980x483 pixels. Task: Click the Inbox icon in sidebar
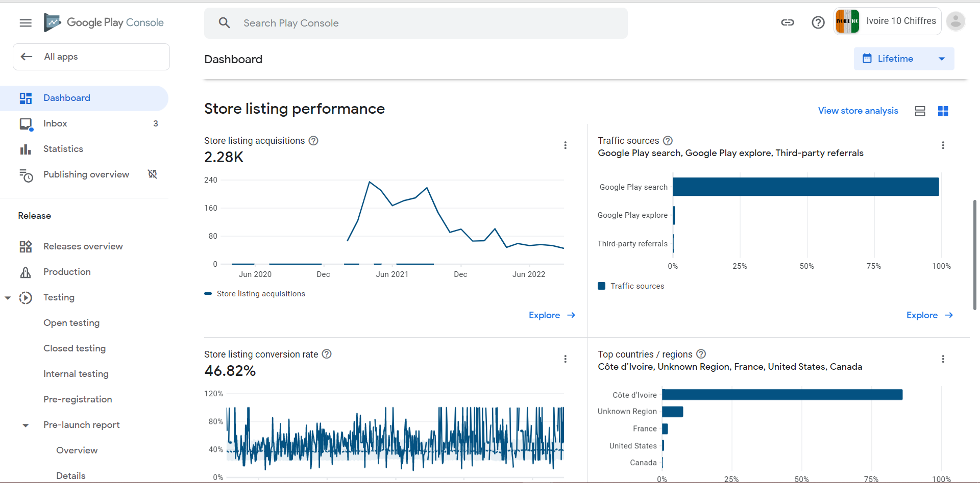pyautogui.click(x=26, y=124)
